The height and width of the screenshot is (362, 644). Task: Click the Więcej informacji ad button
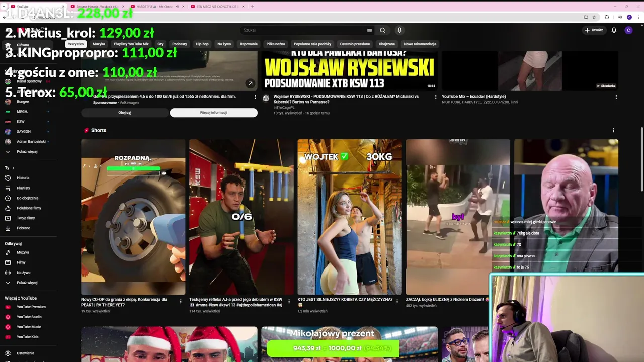point(213,113)
